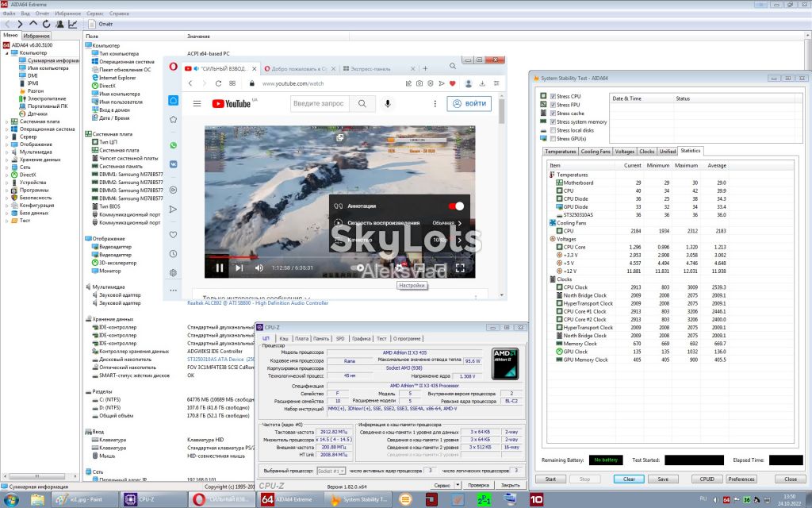Image resolution: width=812 pixels, height=508 pixels.
Task: Click AIDA64 toolbar refresh icon
Action: pos(46,24)
